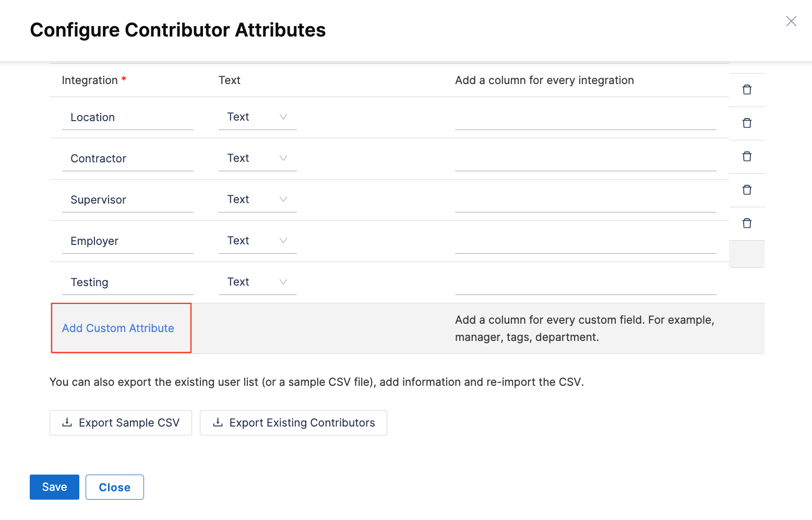Open the Testing attribute type dropdown
Screen dimensions: 812x520
257,282
